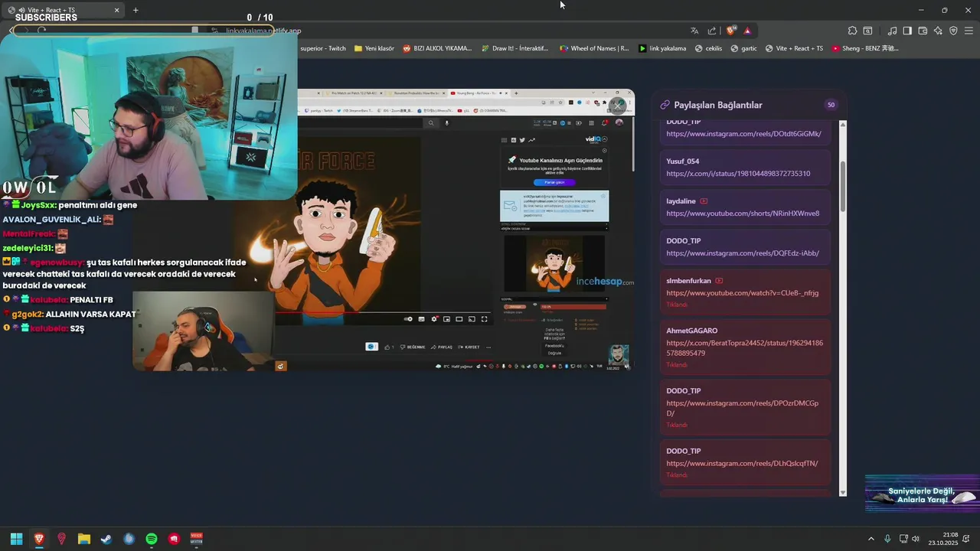The width and height of the screenshot is (980, 551).
Task: Close the enlarged preview image with X
Action: tap(618, 106)
